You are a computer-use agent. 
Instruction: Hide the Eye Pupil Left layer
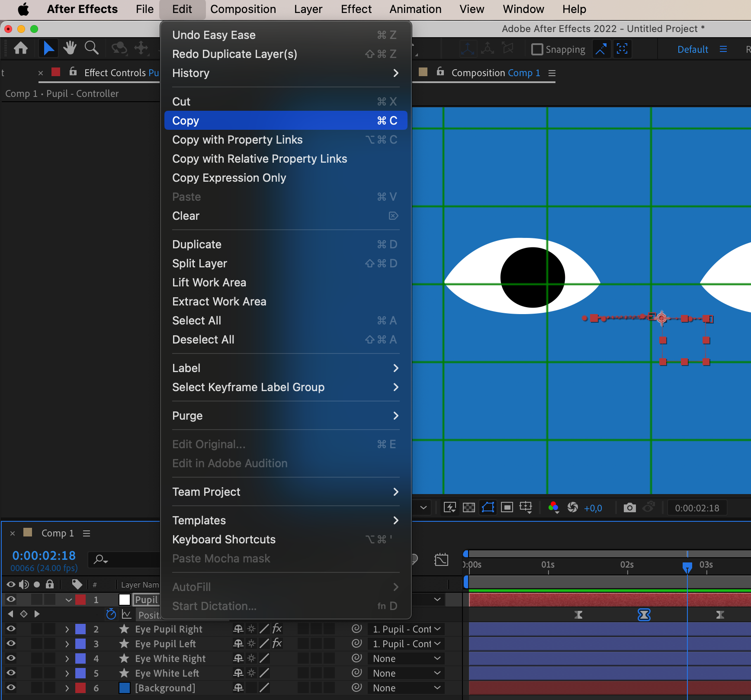11,643
